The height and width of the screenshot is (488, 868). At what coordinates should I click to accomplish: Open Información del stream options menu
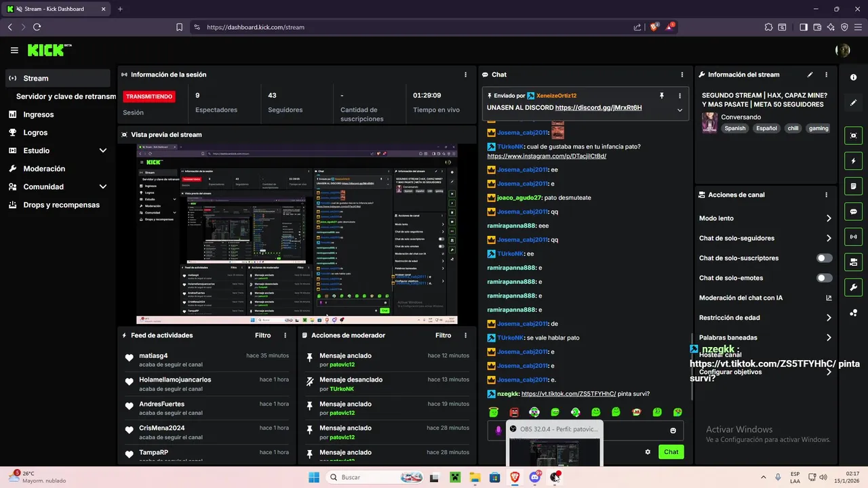point(826,75)
